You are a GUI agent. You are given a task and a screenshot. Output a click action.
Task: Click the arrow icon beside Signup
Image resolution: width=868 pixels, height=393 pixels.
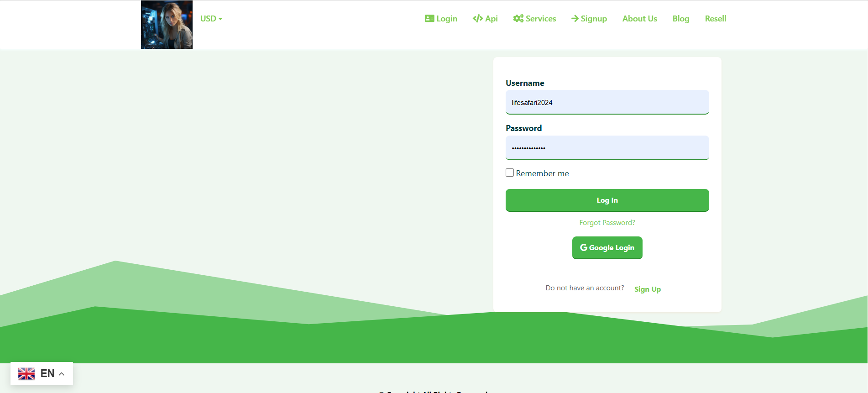click(x=575, y=19)
